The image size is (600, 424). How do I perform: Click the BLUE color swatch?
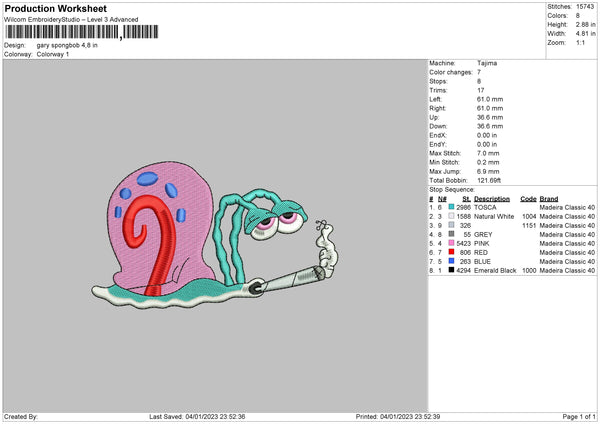[x=451, y=261]
